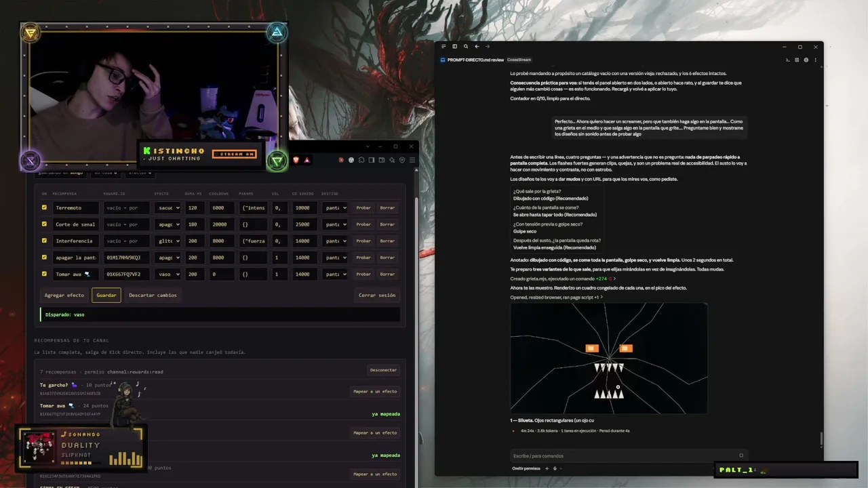
Task: Open the destino dropdown for Terremoto
Action: (x=335, y=207)
